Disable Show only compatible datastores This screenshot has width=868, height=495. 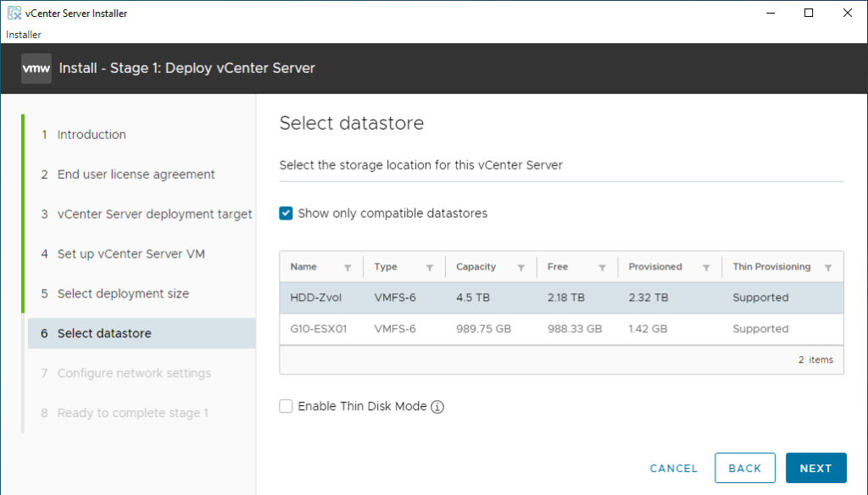click(x=286, y=213)
